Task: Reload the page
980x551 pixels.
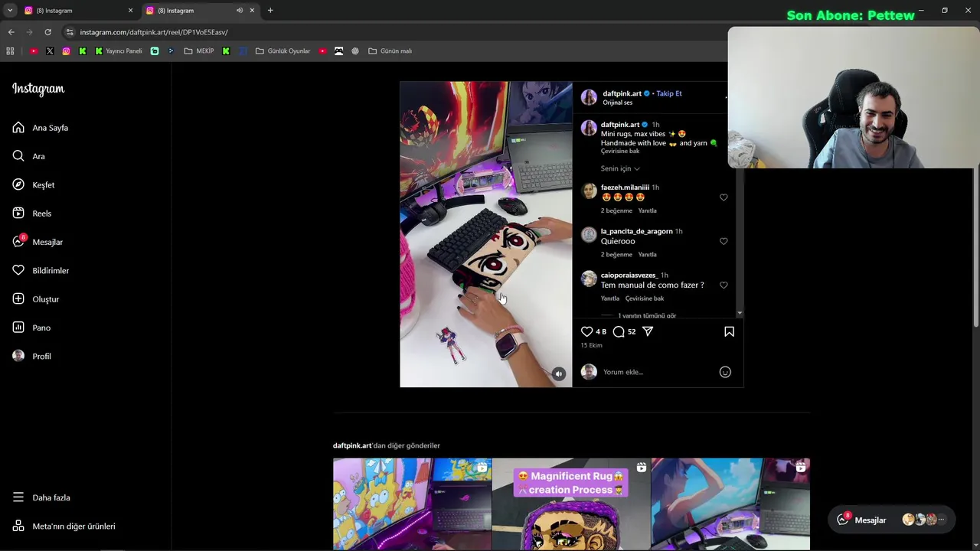Action: pos(47,32)
